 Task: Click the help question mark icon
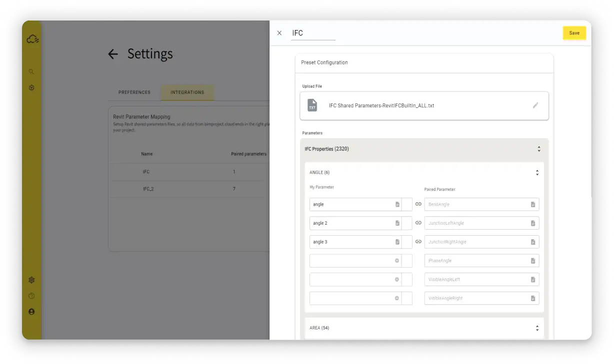click(31, 296)
